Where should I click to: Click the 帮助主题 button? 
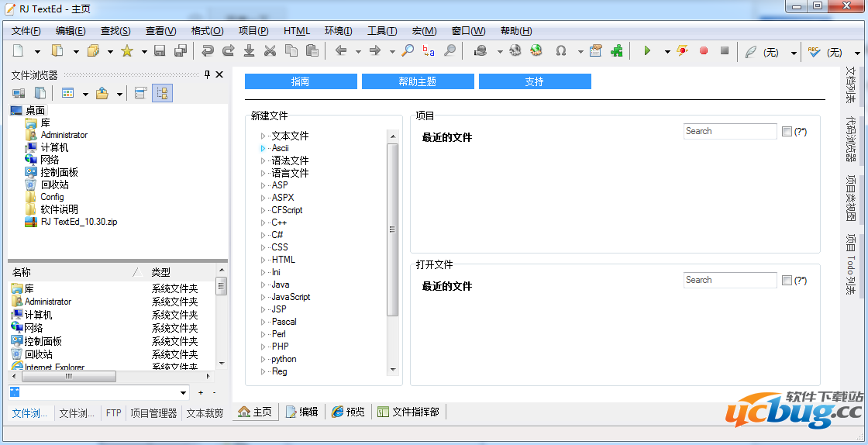418,81
